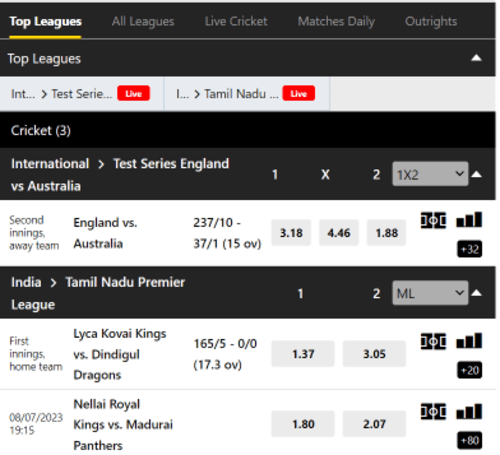Open live tracker for Lyca Kovai Kings match
The width and height of the screenshot is (500, 455).
coord(433,341)
